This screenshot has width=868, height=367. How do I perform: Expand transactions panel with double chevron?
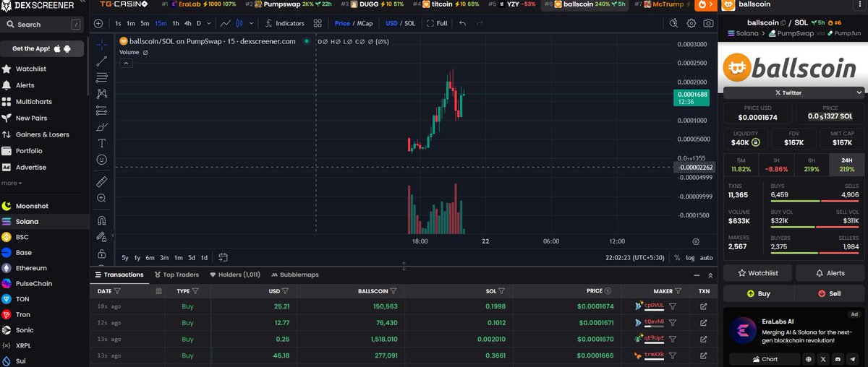coord(710,275)
